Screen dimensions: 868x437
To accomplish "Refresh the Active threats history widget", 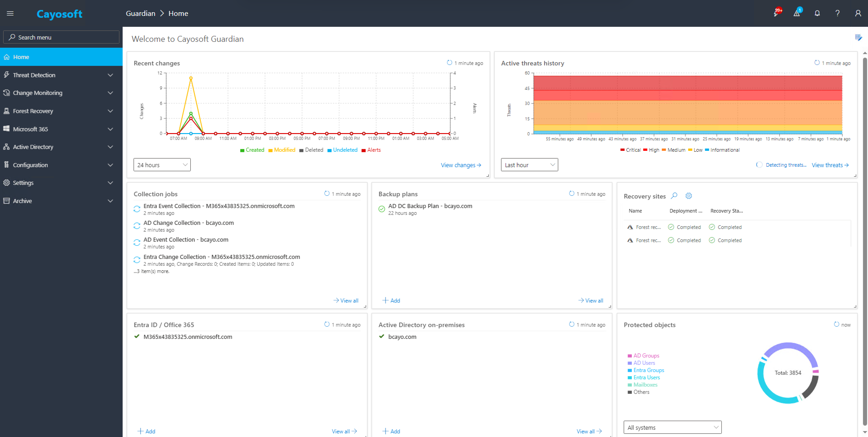I will pos(817,63).
